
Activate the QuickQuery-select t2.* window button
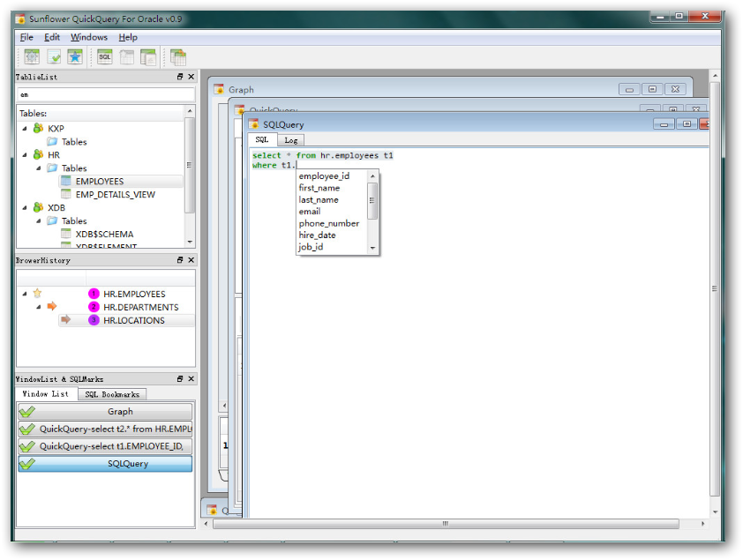click(105, 429)
